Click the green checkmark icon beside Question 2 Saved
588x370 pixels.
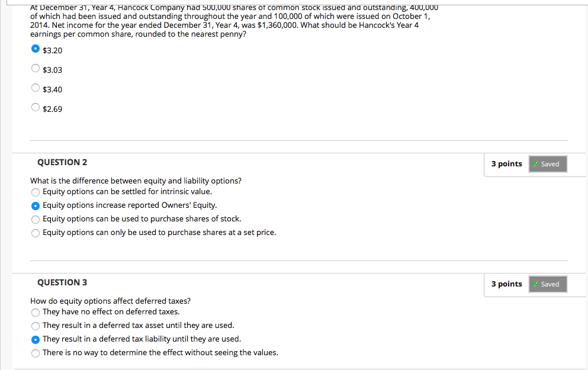(535, 164)
